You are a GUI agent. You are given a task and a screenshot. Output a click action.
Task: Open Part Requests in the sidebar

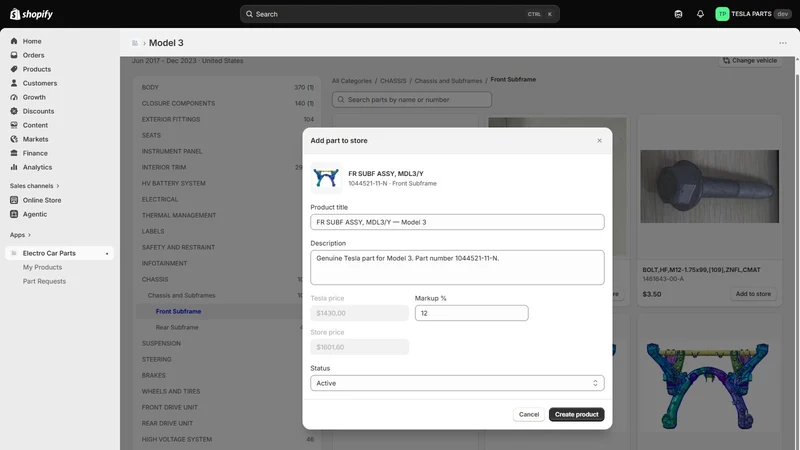(44, 281)
